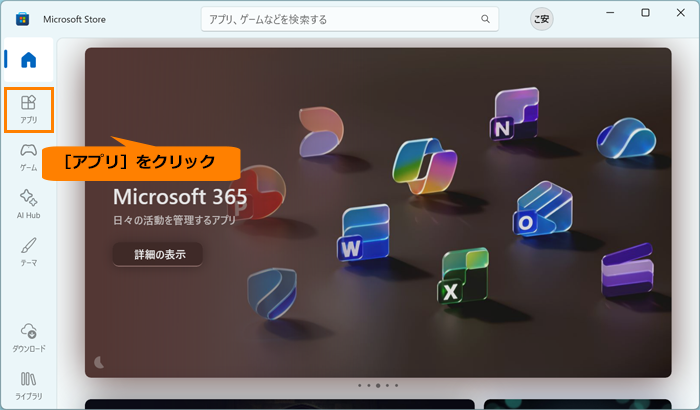Click the 詳細の表示 button
The image size is (700, 410).
tap(158, 255)
